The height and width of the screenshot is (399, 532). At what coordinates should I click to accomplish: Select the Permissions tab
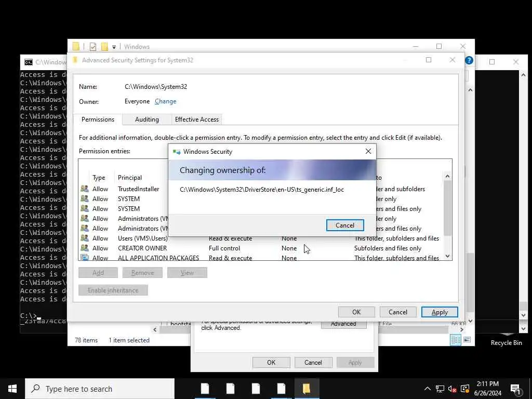click(x=98, y=119)
